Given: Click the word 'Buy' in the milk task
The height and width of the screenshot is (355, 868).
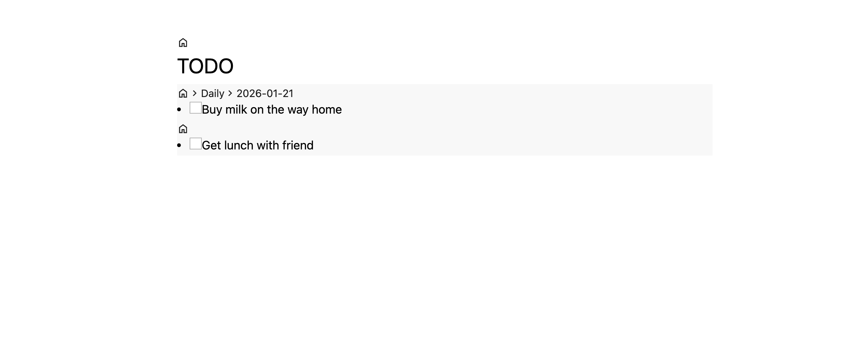Looking at the screenshot, I should 212,110.
